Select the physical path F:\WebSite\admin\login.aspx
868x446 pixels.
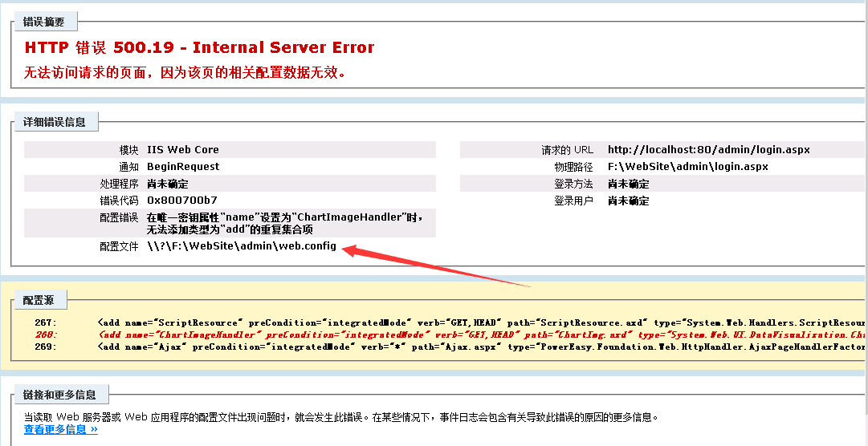687,167
